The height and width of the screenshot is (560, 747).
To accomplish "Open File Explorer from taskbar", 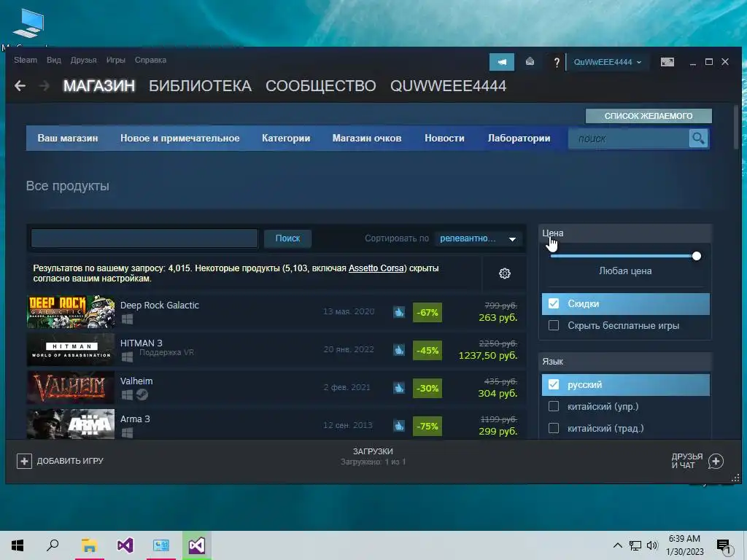I will tap(89, 545).
